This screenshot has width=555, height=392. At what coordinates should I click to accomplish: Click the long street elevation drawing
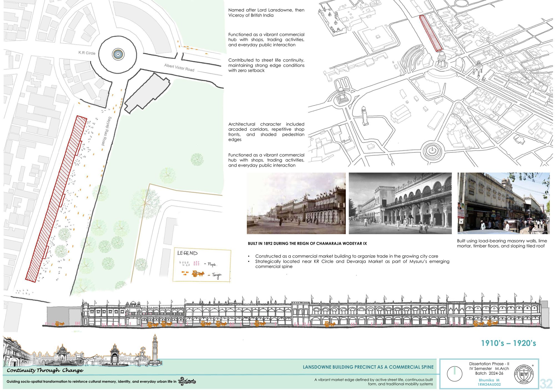pos(296,311)
